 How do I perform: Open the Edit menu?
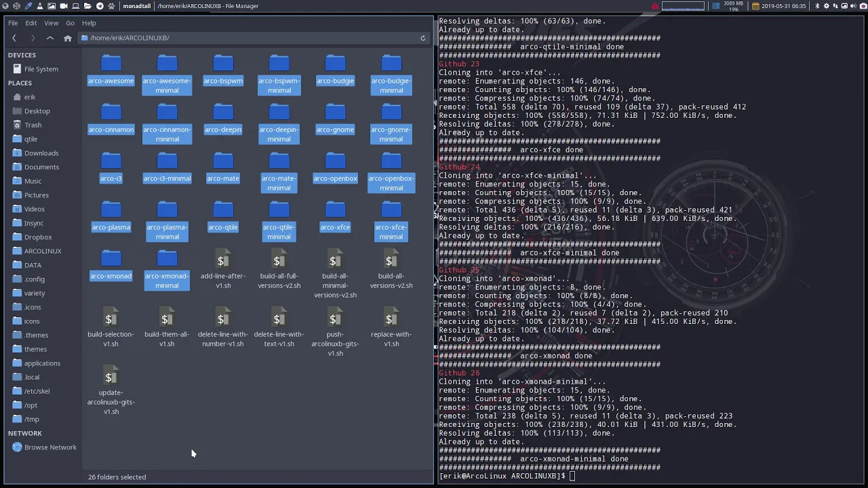[31, 22]
